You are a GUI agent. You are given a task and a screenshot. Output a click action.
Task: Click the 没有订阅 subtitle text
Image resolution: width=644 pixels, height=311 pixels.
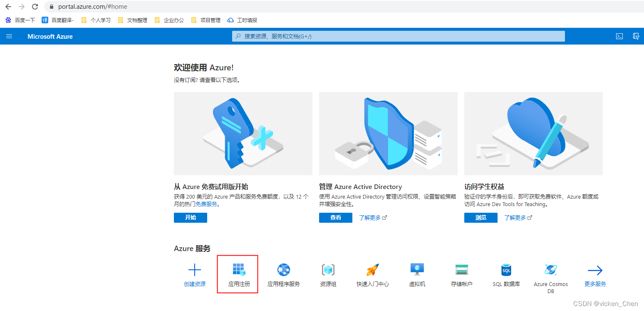point(207,80)
